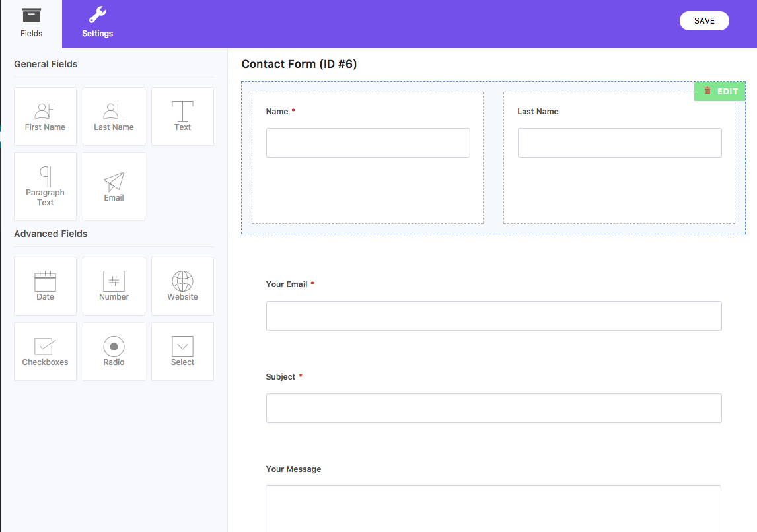This screenshot has width=757, height=532.
Task: Add a Paragraph Text field
Action: [x=46, y=187]
